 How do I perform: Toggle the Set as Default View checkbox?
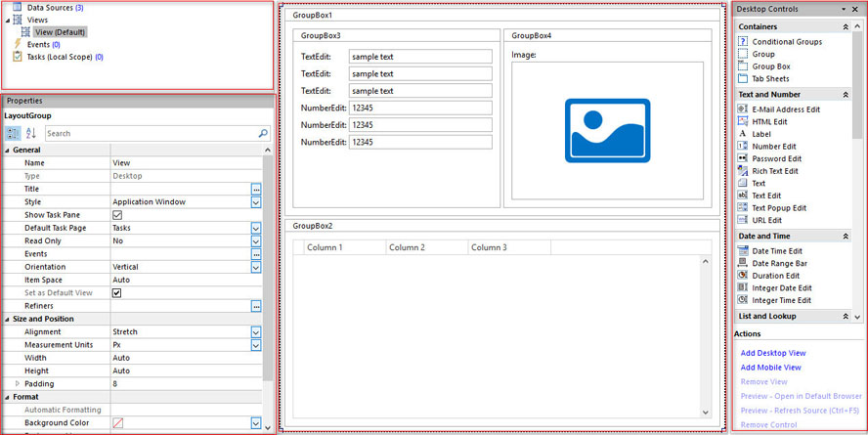point(116,292)
